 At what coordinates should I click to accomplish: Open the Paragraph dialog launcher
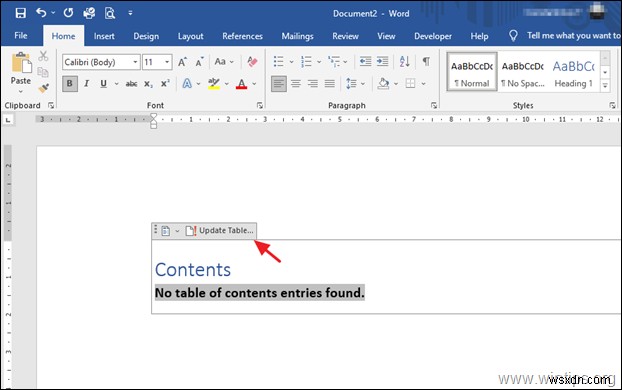tap(434, 105)
